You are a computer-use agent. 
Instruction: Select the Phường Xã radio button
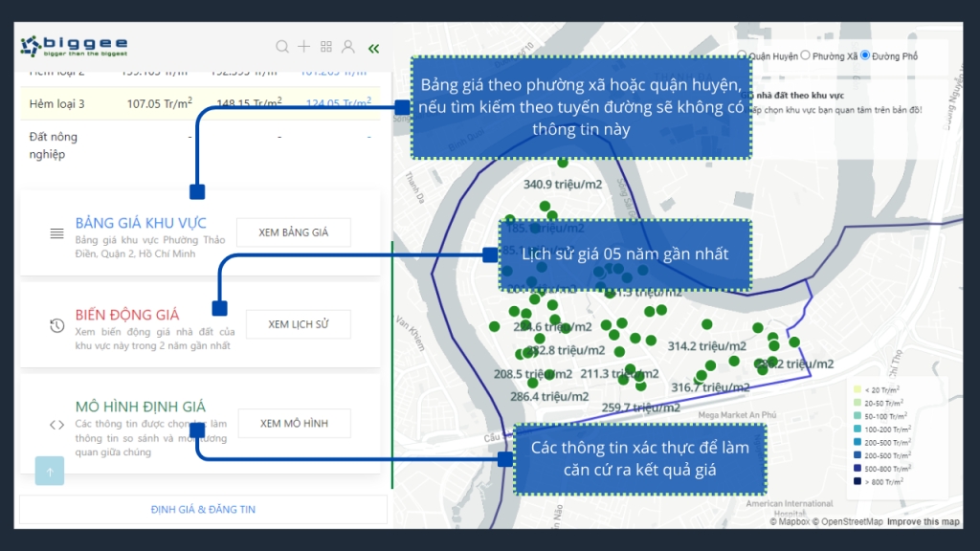(x=806, y=56)
